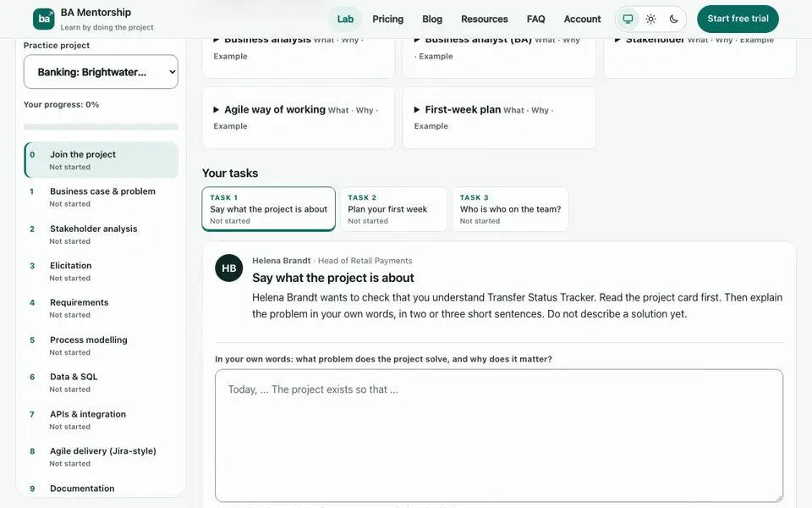Open step 0 Join the project
Screen dimensions: 812x508
(101, 160)
